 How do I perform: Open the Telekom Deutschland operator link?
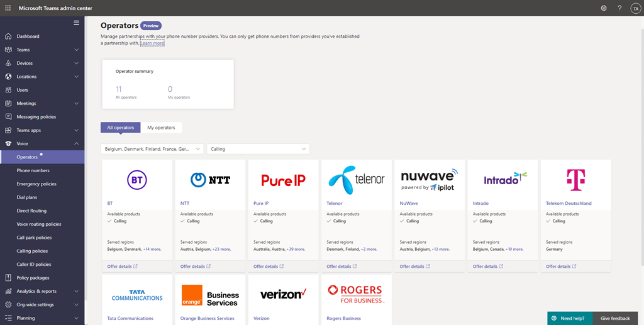click(569, 203)
